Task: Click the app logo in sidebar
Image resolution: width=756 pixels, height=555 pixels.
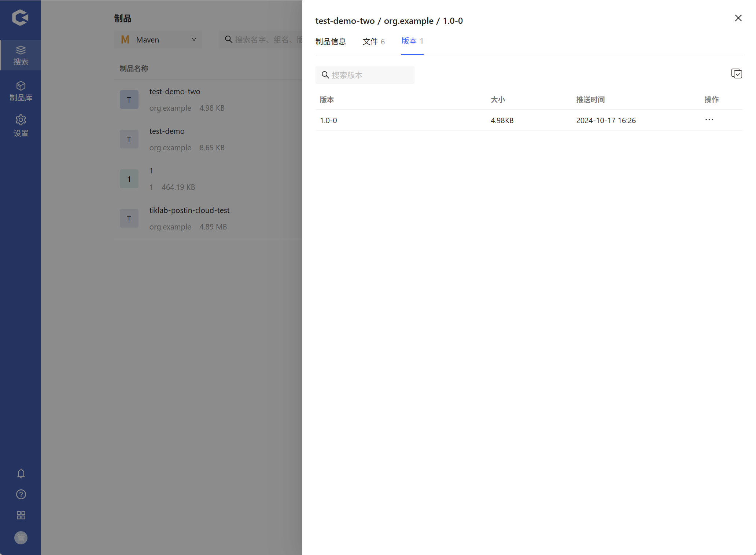Action: coord(20,18)
